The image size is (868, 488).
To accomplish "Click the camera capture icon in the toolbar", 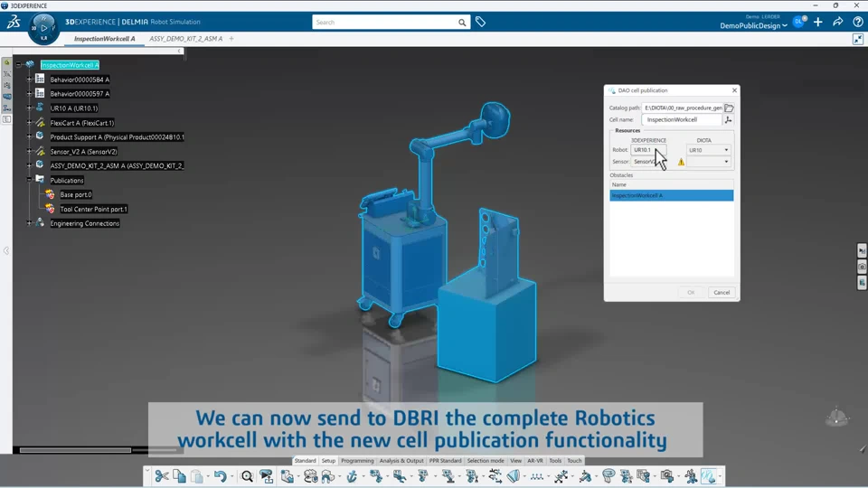I will [667, 476].
